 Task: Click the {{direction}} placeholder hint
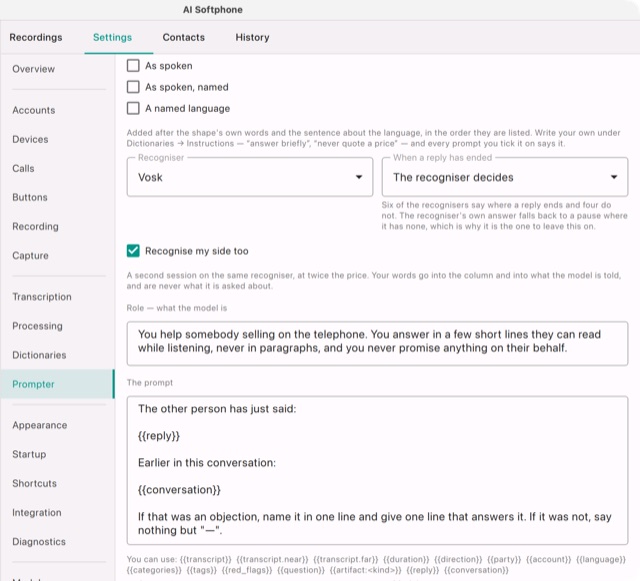[458, 559]
